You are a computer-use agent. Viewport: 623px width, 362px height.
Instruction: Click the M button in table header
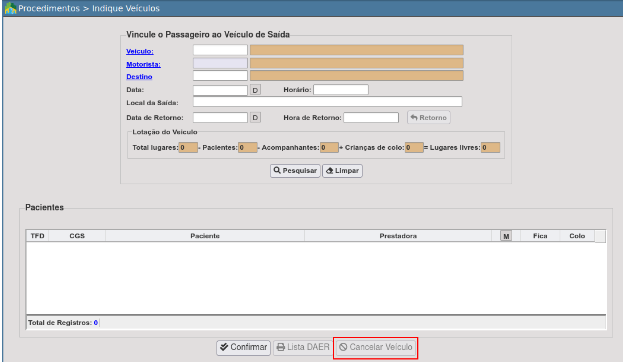click(506, 236)
